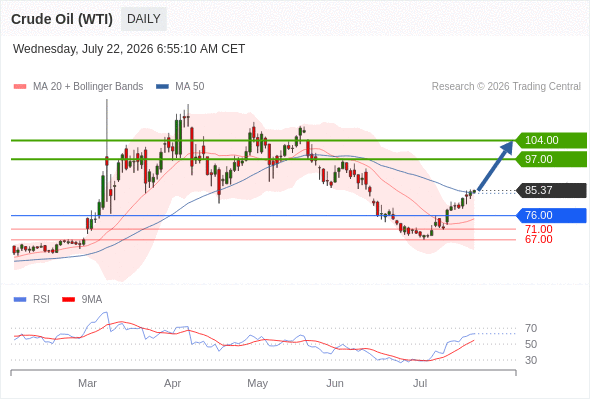Select the 97.00 green resistance tag
The height and width of the screenshot is (400, 590).
[551, 159]
